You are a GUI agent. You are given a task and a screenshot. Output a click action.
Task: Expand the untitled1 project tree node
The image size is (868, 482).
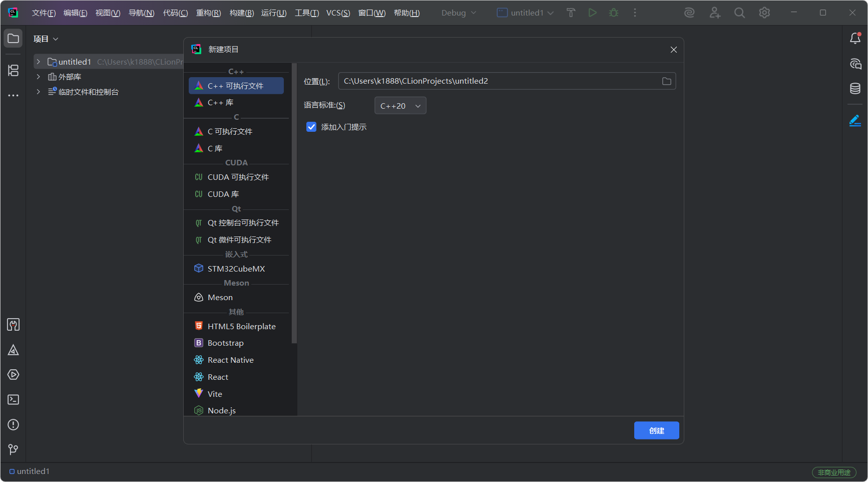tap(38, 62)
